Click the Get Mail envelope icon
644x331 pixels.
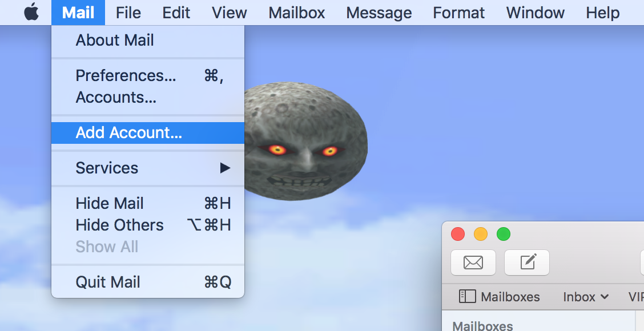click(473, 263)
